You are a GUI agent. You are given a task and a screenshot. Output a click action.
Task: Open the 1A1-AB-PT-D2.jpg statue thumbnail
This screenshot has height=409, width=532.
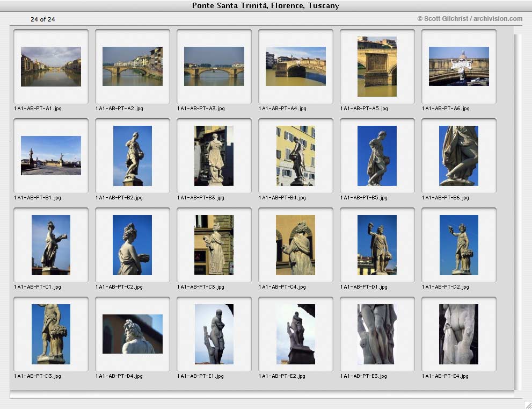(x=458, y=245)
